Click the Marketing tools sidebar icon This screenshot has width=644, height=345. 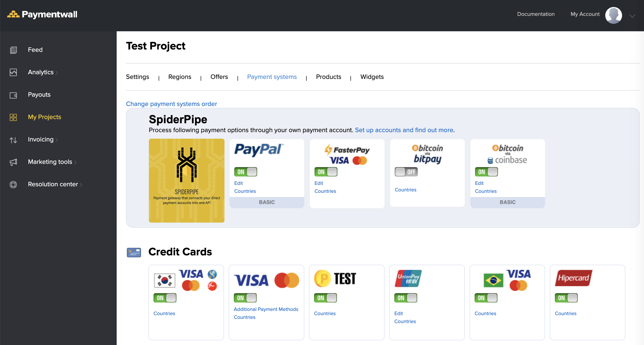13,162
